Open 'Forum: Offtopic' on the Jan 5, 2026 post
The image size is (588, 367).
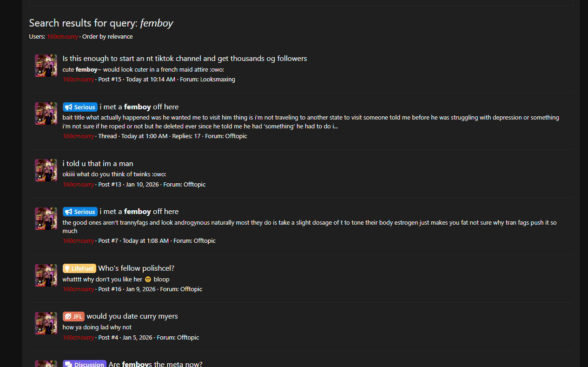coord(178,338)
